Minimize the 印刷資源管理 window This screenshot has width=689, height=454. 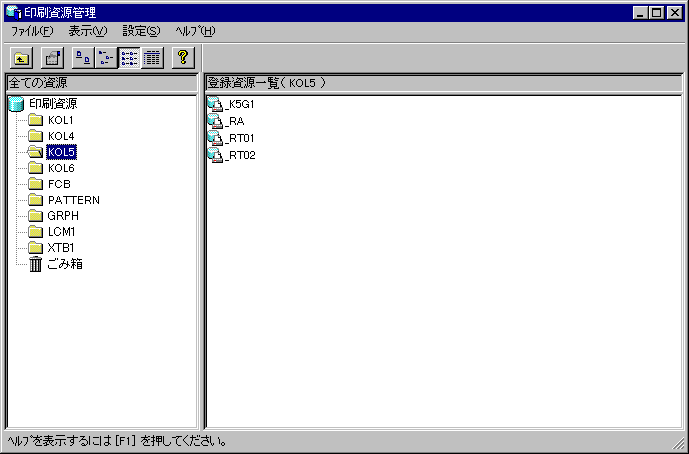(x=640, y=13)
